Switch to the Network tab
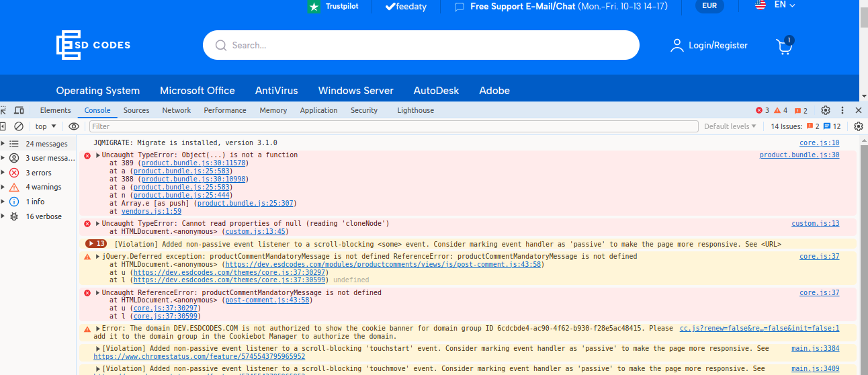 click(177, 110)
